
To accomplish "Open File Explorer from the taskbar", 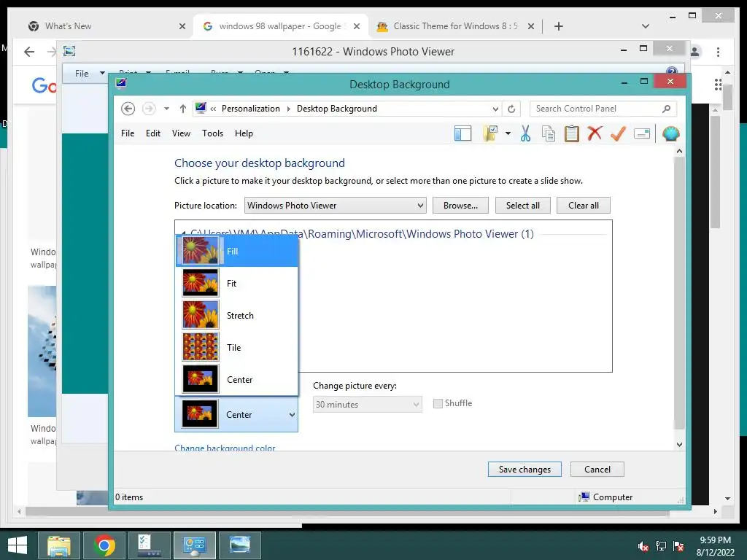I will click(59, 545).
